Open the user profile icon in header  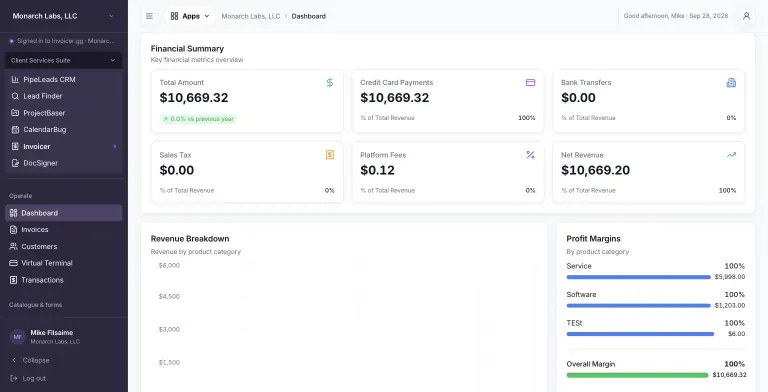coord(746,16)
